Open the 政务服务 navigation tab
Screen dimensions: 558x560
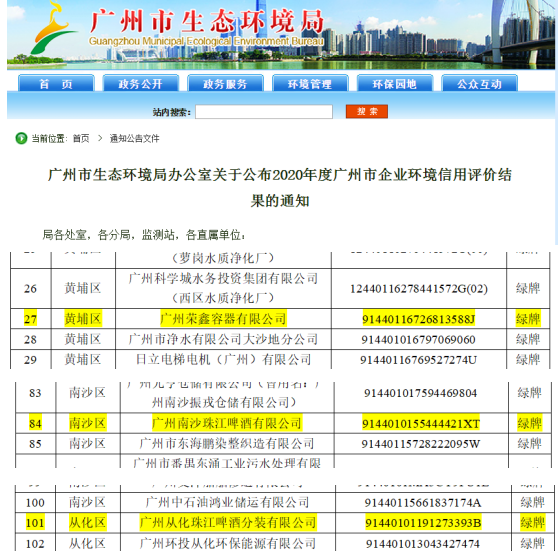tap(225, 84)
